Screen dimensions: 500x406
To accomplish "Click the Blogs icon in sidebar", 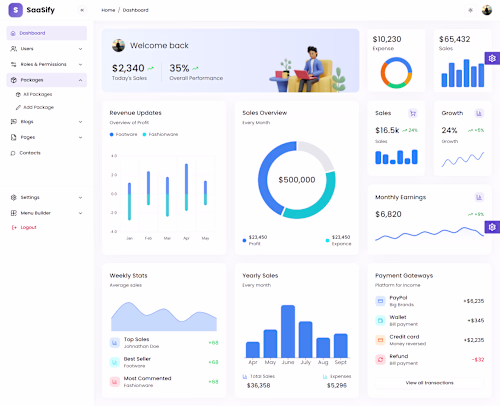I will click(x=13, y=122).
